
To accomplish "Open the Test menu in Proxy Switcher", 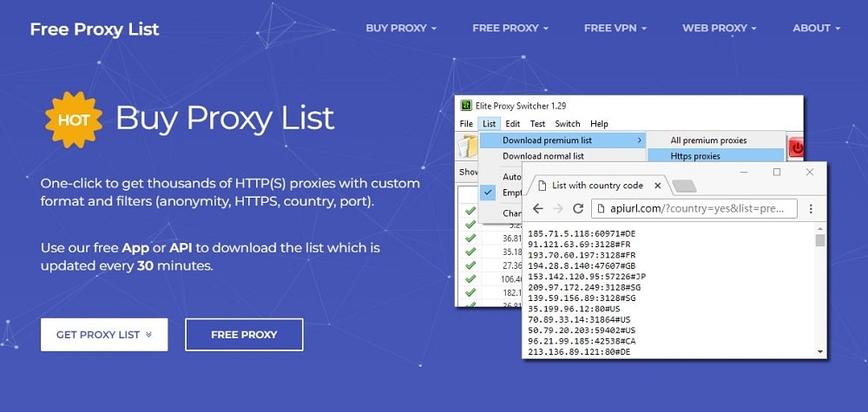I will [537, 124].
